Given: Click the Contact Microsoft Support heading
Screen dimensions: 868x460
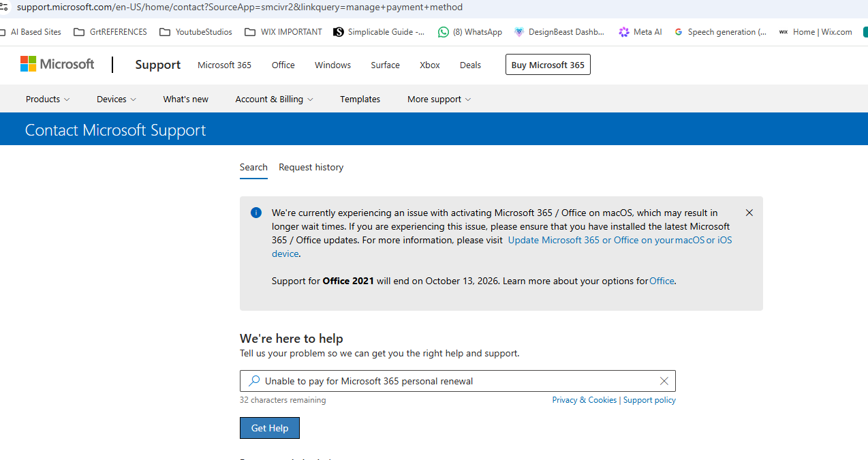Looking at the screenshot, I should pos(115,130).
